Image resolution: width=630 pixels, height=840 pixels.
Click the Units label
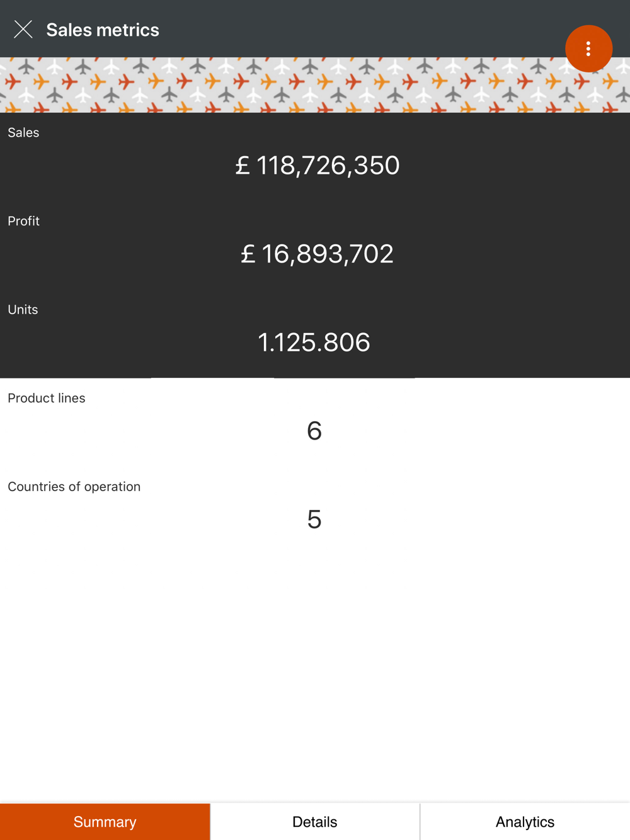(x=23, y=310)
